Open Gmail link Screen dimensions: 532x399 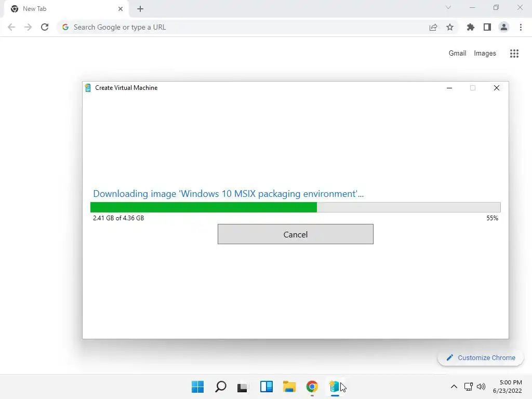pos(457,54)
